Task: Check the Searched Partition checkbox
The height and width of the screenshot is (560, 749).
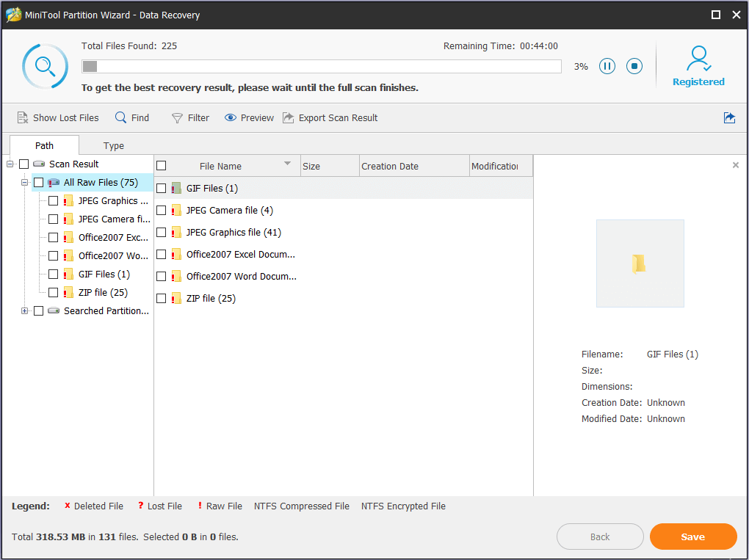Action: click(39, 310)
